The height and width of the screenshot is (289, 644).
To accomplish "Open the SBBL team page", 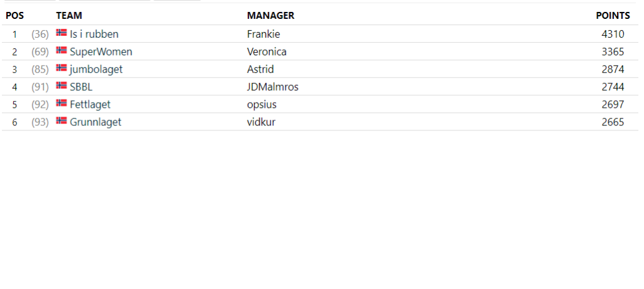I will [x=81, y=87].
